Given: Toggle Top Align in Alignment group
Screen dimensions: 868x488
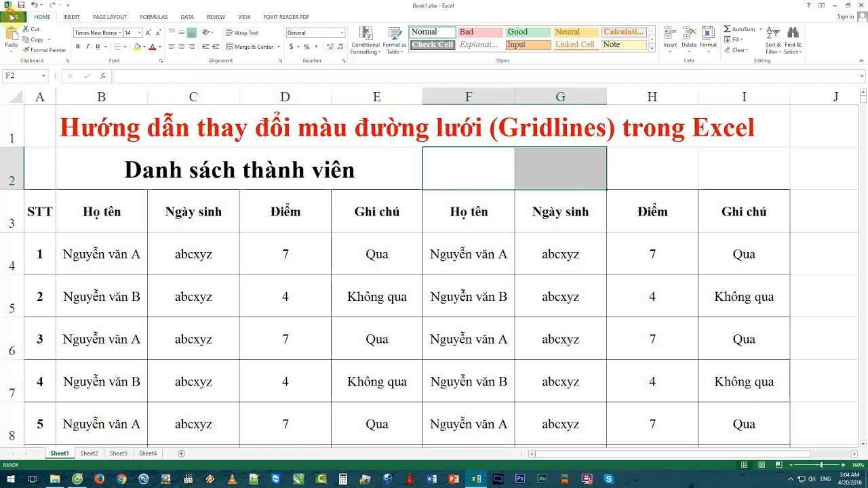Looking at the screenshot, I should (172, 33).
